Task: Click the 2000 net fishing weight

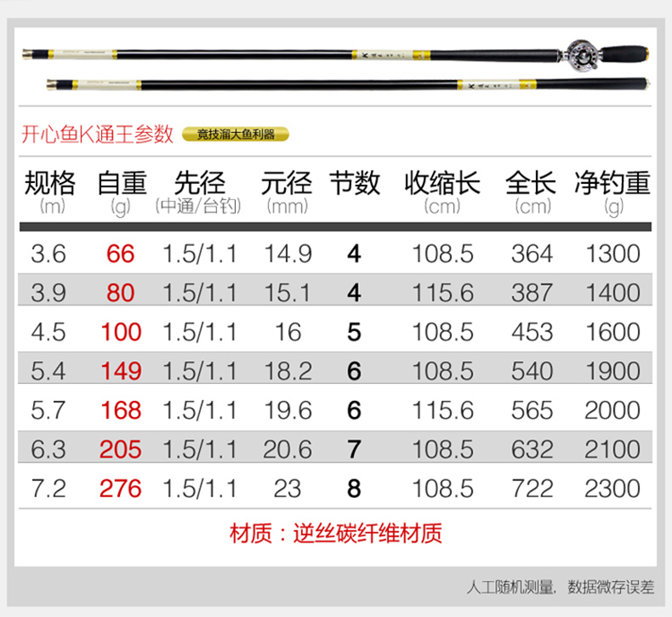Action: (612, 411)
